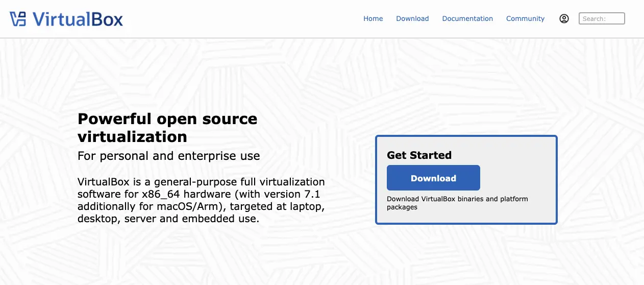Click the 'Get Started' heading
The height and width of the screenshot is (285, 644).
[419, 155]
